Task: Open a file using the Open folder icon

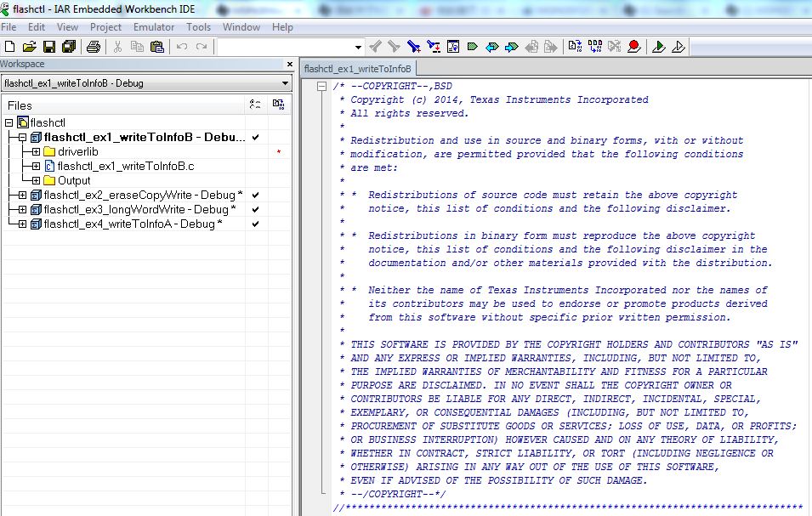Action: (x=30, y=47)
